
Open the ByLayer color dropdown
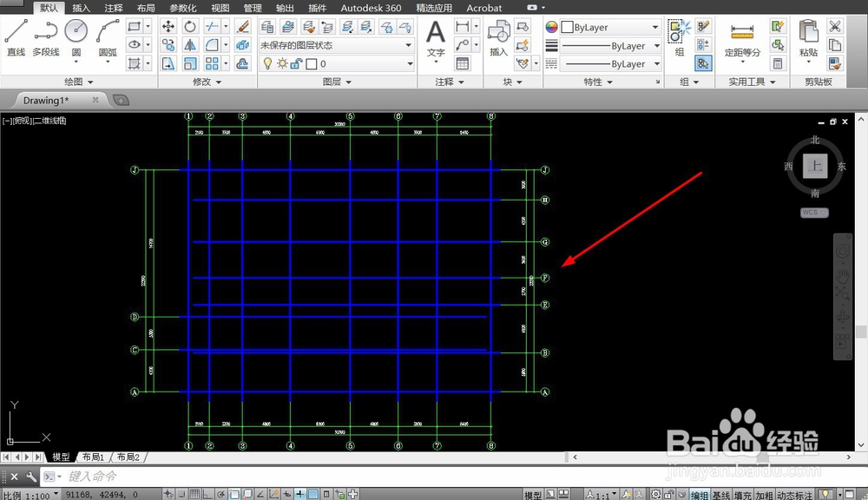[610, 27]
